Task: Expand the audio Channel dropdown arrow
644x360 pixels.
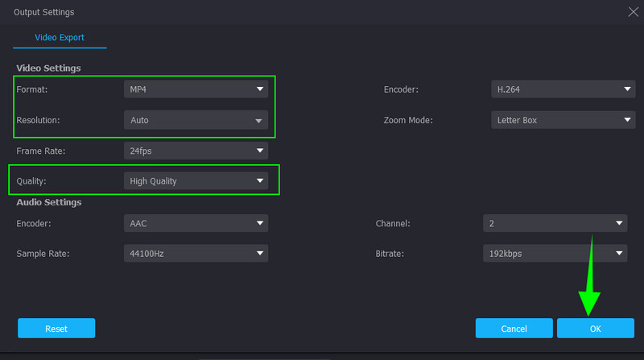Action: (x=619, y=223)
